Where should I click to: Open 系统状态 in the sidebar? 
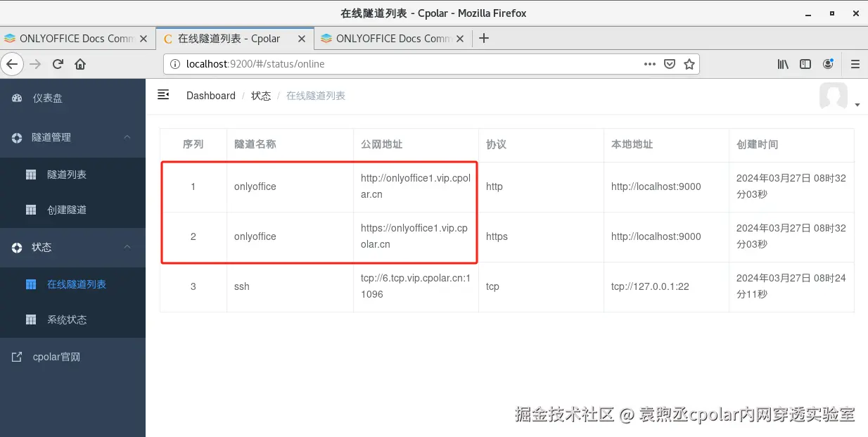click(72, 319)
